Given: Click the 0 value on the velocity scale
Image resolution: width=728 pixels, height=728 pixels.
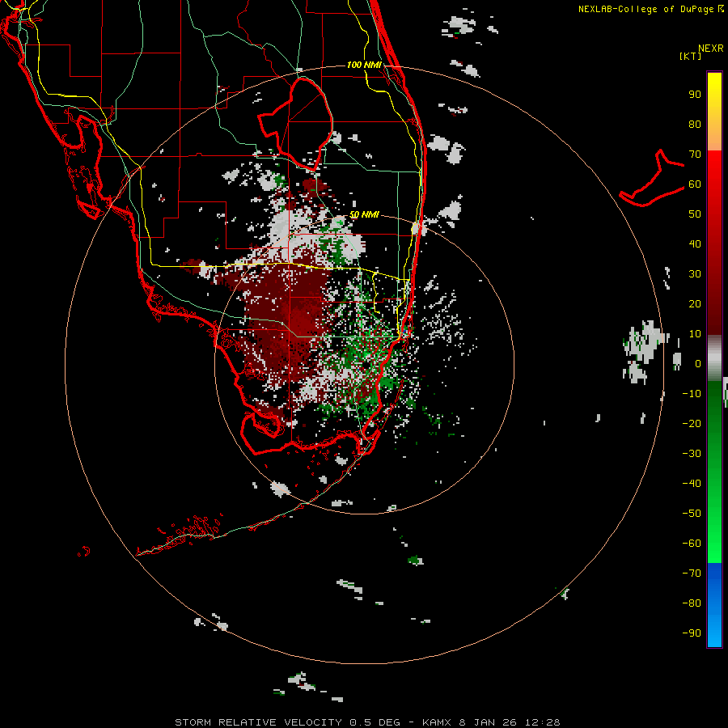Looking at the screenshot, I should pyautogui.click(x=698, y=363).
